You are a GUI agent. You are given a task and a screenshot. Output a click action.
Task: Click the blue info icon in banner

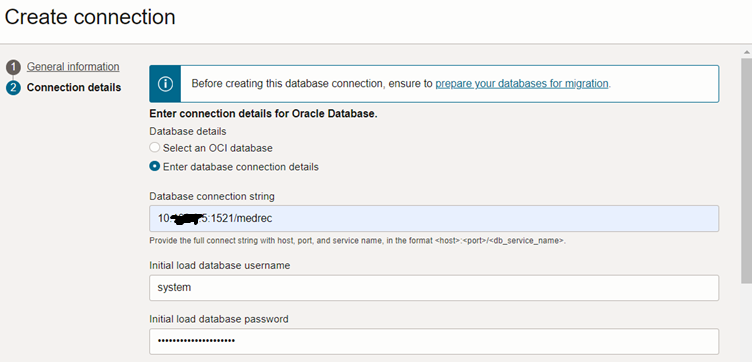pyautogui.click(x=165, y=84)
